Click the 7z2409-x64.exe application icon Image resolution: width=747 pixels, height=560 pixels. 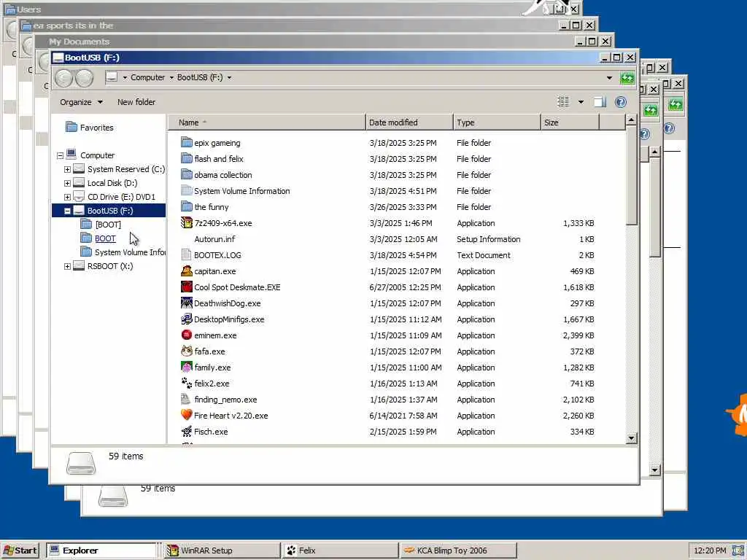tap(186, 223)
